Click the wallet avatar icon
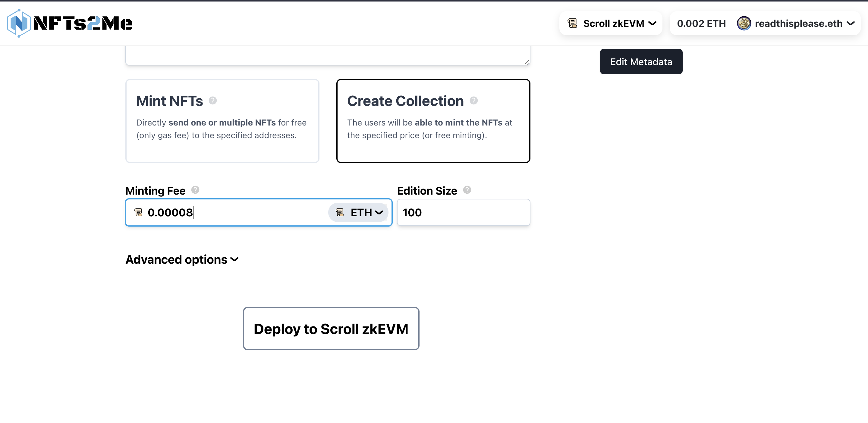This screenshot has width=868, height=423. pos(744,23)
